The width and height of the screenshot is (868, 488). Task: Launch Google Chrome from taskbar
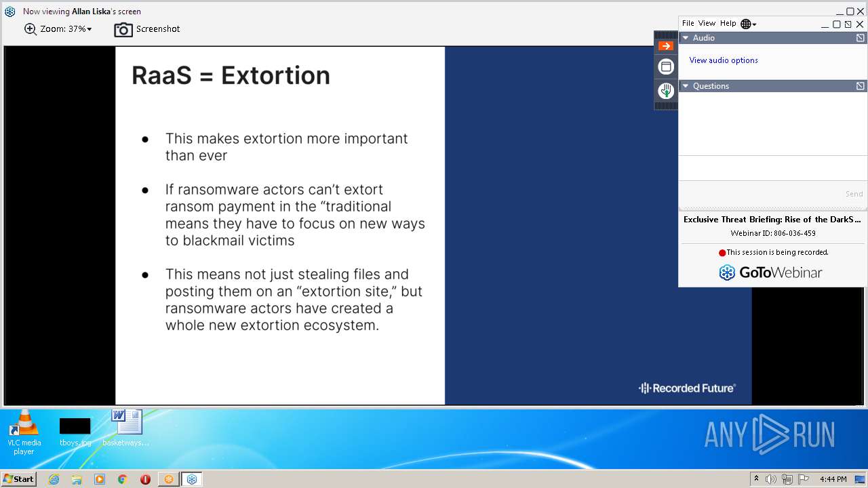click(123, 479)
